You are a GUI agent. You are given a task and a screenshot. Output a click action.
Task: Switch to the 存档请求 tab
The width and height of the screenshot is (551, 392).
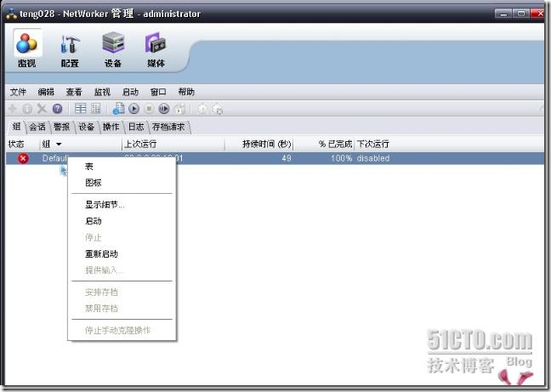pos(168,127)
